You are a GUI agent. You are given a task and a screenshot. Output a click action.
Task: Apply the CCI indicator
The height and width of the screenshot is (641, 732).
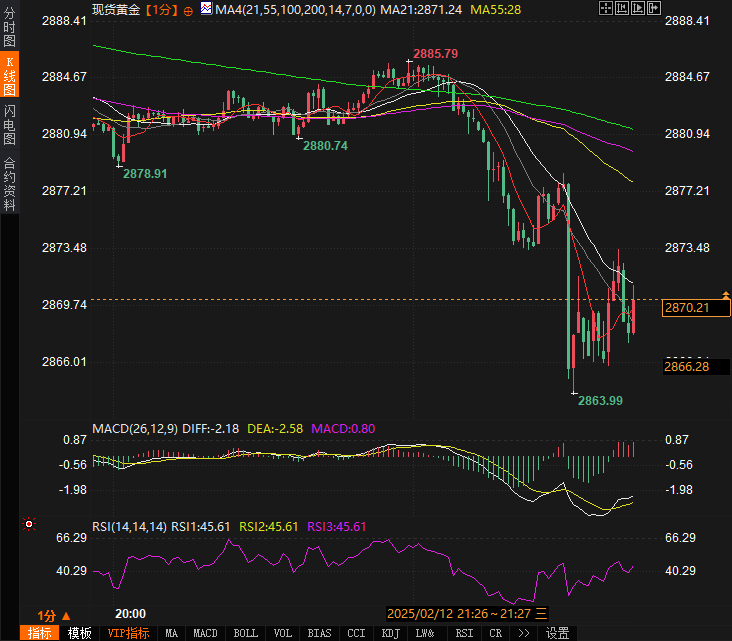pyautogui.click(x=356, y=633)
